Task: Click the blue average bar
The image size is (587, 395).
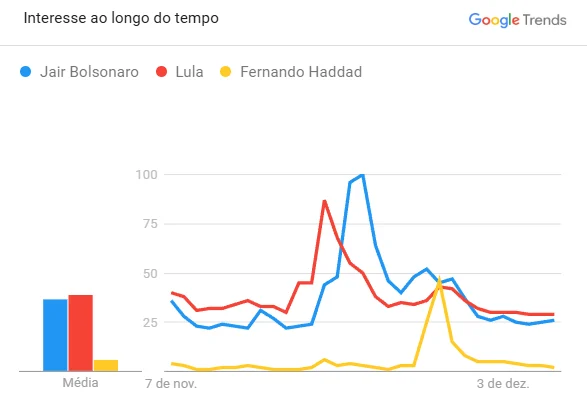Action: point(55,335)
